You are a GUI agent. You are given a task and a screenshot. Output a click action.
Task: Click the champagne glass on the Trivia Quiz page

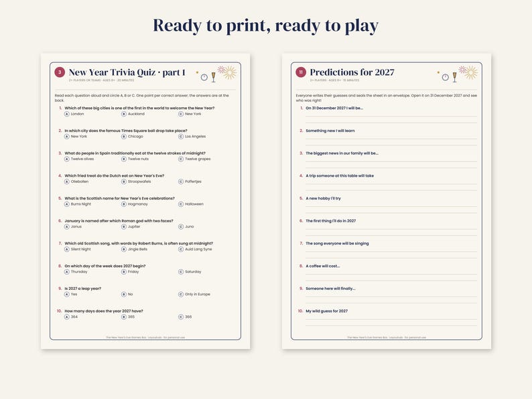point(214,77)
